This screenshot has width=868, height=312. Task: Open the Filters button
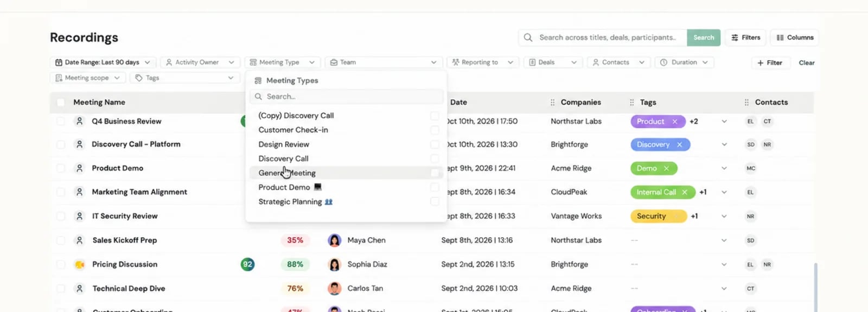(745, 37)
